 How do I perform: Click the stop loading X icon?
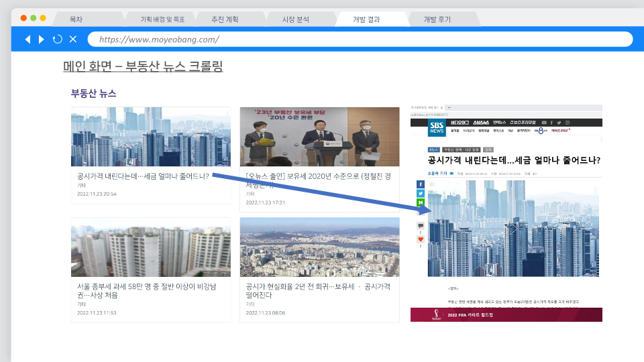tap(73, 39)
